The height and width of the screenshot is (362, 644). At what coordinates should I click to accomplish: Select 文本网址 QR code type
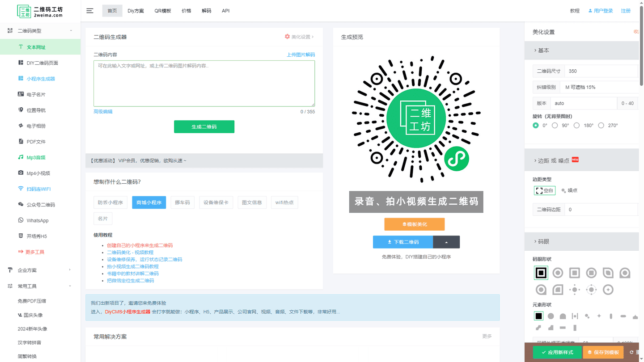coord(40,47)
